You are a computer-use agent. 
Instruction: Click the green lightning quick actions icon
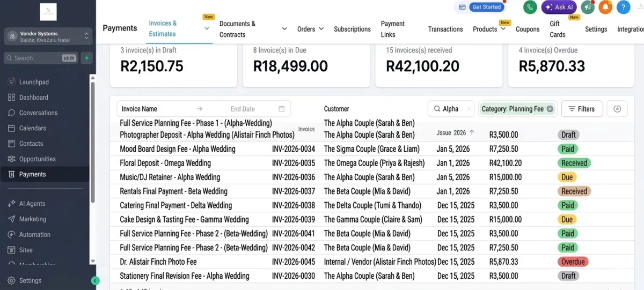tap(86, 58)
